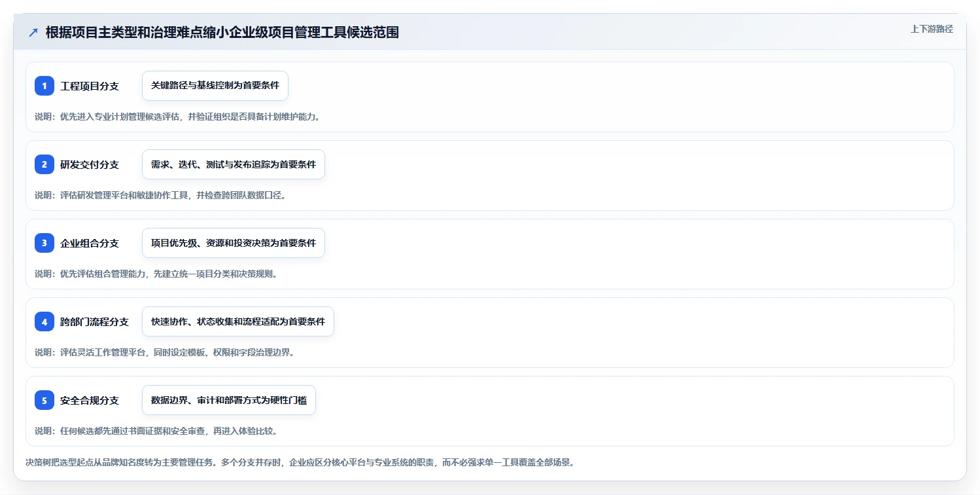Click the footer paragraph starting 决策树把选型起点
Screen dimensions: 980x495
point(300,462)
